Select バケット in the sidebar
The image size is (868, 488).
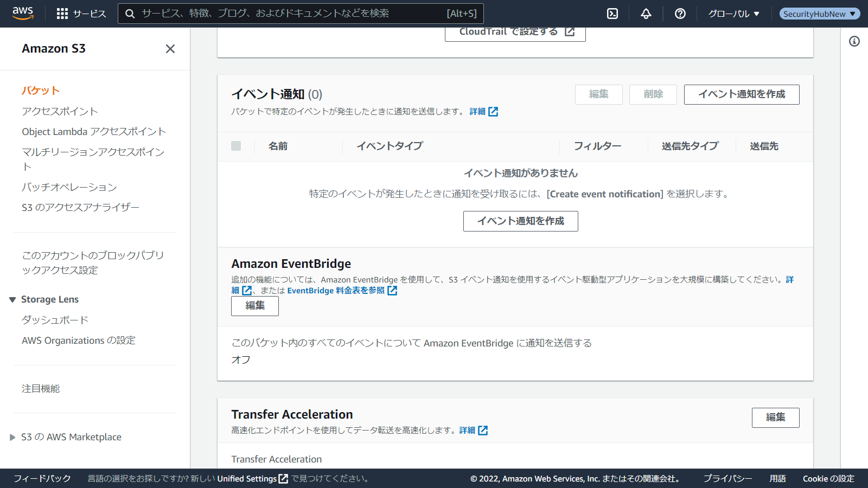[41, 91]
